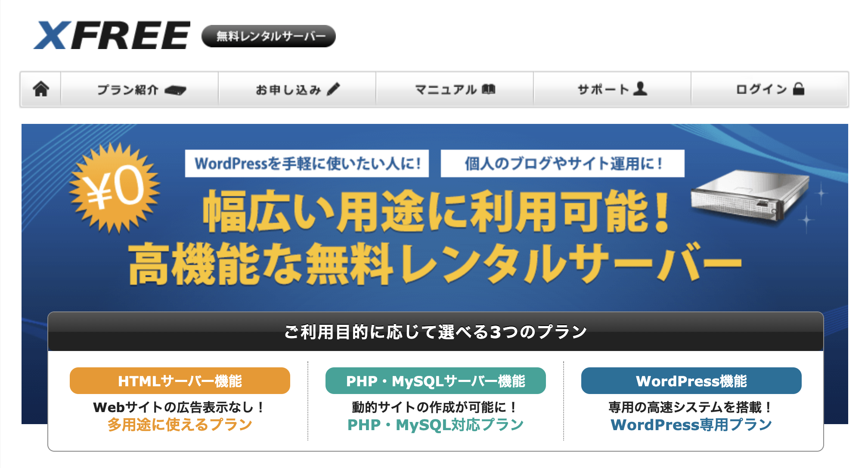Open the WordPress専用プラン link
The height and width of the screenshot is (468, 868).
click(691, 425)
